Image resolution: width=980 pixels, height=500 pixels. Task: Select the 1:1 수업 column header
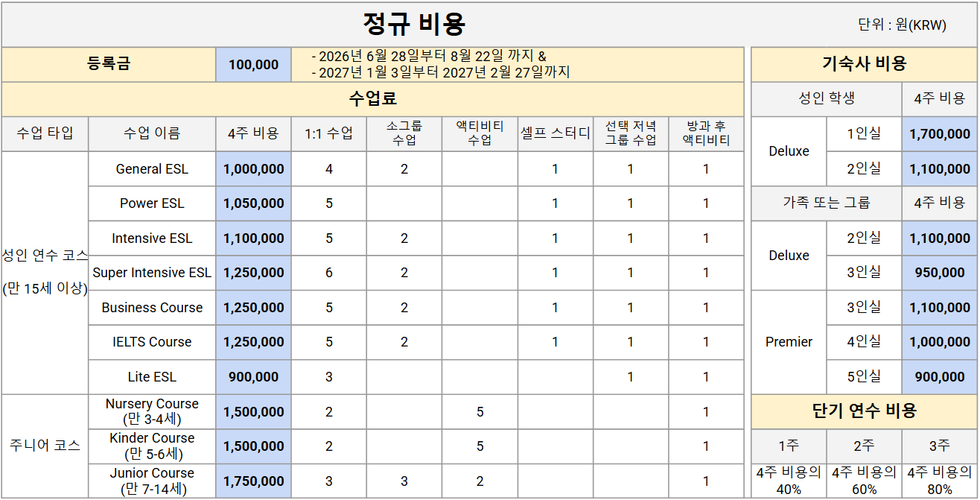click(329, 133)
